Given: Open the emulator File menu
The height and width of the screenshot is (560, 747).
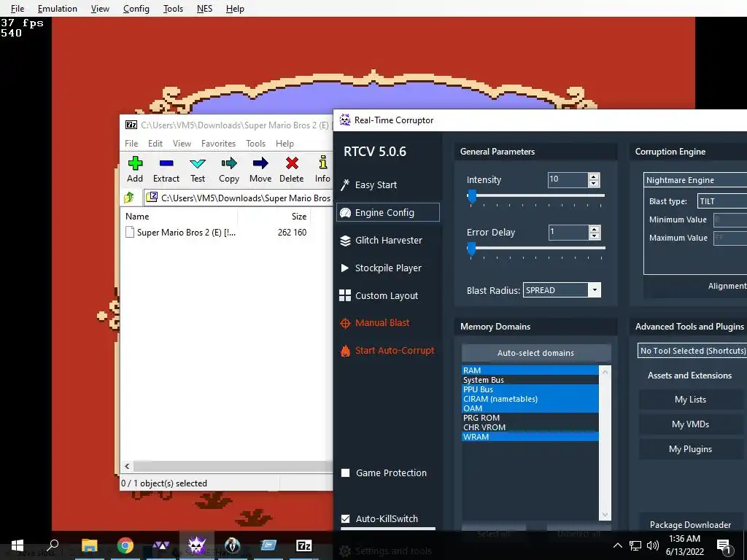Looking at the screenshot, I should click(18, 9).
